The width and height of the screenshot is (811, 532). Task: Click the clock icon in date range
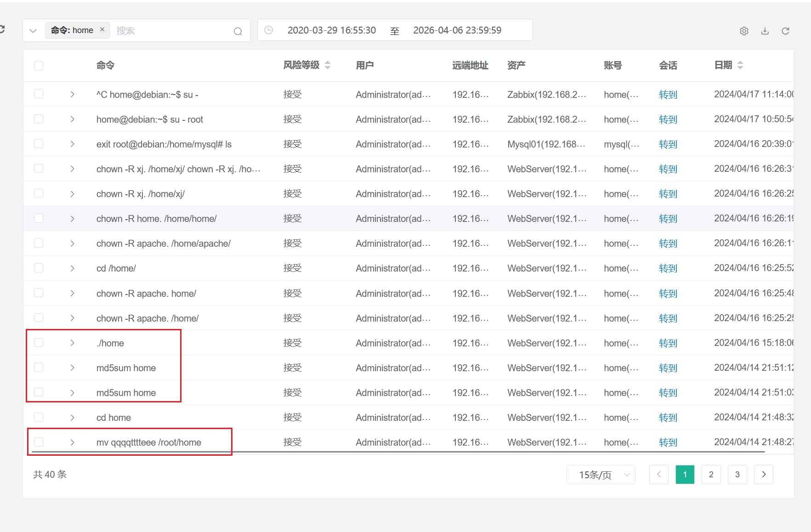[x=269, y=30]
